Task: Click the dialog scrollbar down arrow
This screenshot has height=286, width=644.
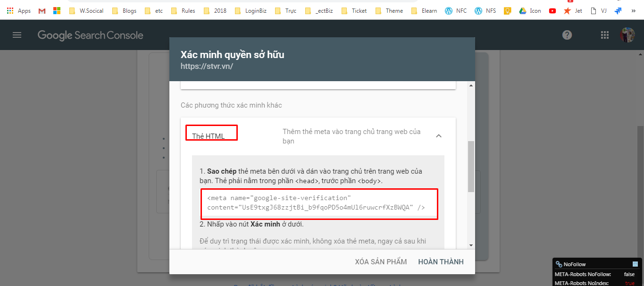Action: click(x=471, y=245)
